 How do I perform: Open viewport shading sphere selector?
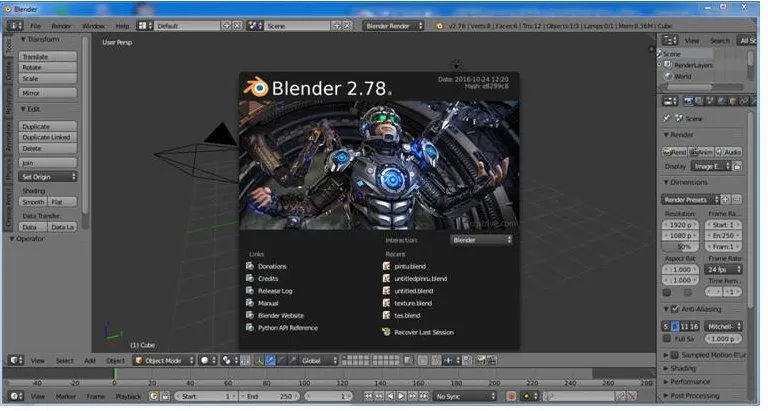point(208,361)
